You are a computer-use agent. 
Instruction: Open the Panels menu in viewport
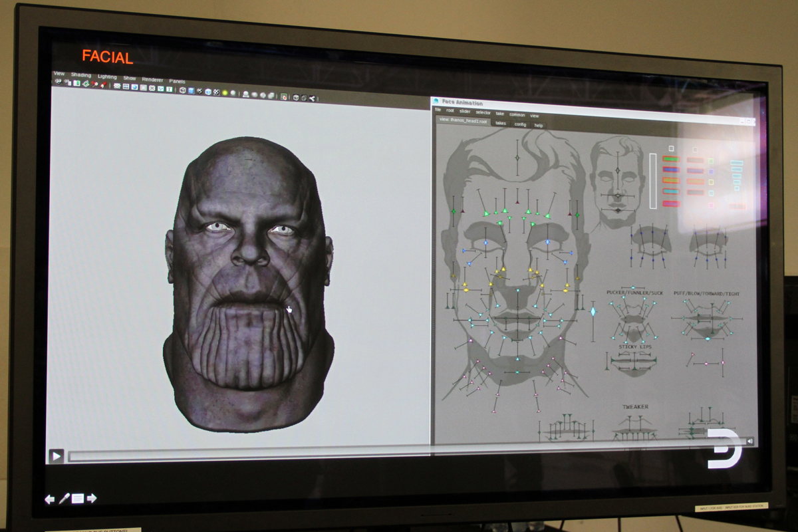coord(177,80)
